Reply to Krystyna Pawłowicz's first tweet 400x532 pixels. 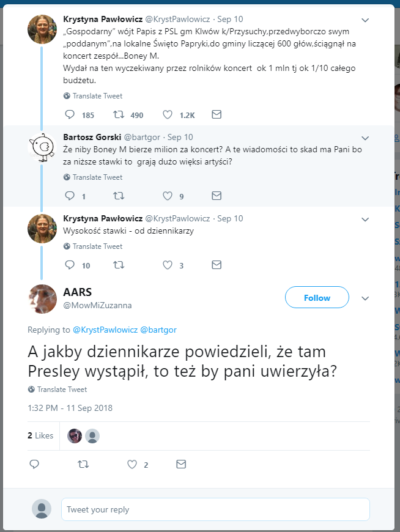click(69, 114)
